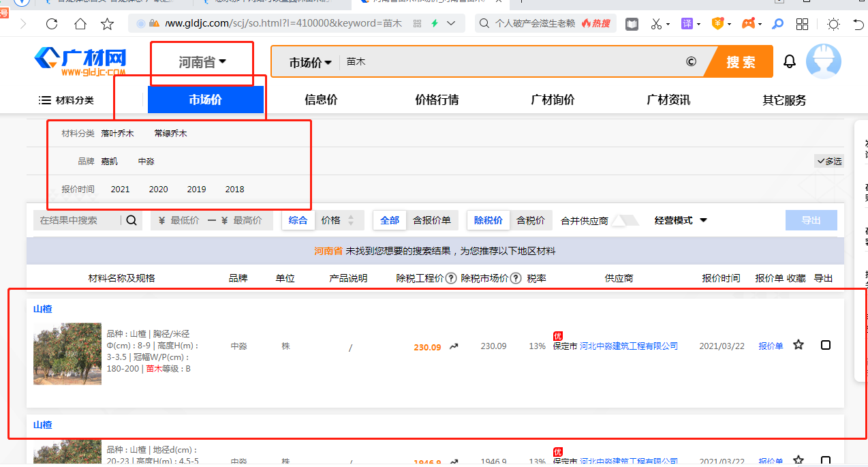The width and height of the screenshot is (868, 467).
Task: Open notifications bell icon
Action: point(790,62)
